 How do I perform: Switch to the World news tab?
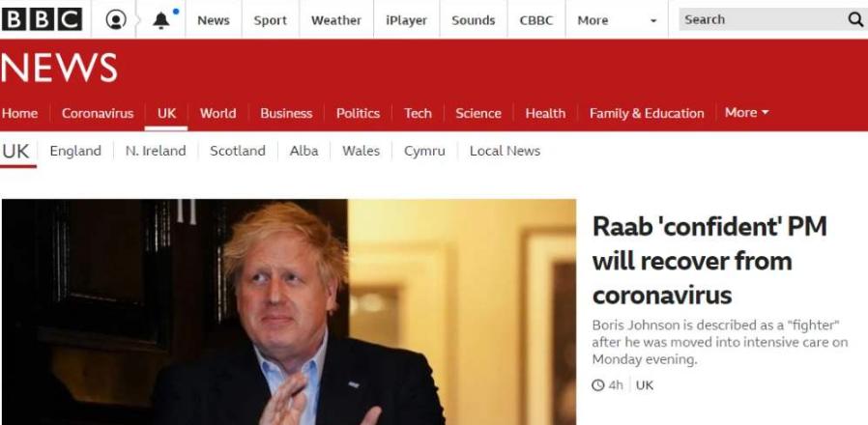coord(217,113)
